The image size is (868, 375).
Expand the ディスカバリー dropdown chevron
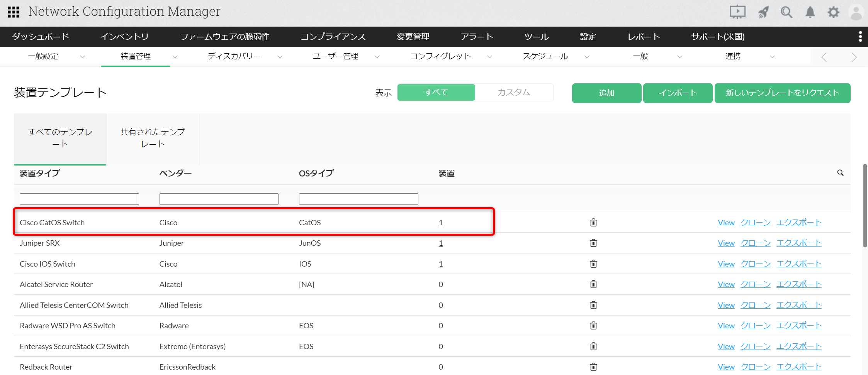pyautogui.click(x=280, y=57)
